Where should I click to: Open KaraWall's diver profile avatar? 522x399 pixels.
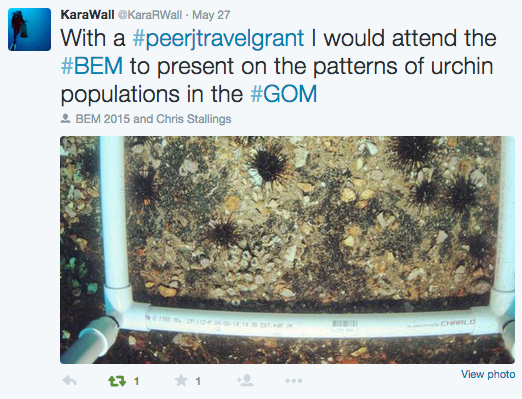pos(30,29)
